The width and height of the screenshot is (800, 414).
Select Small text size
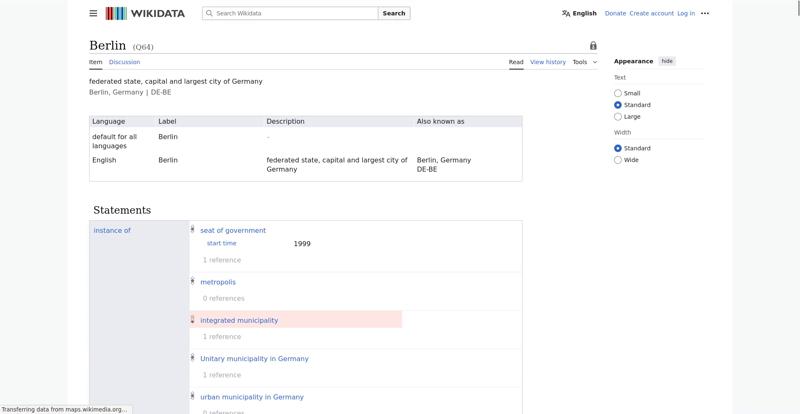click(618, 93)
